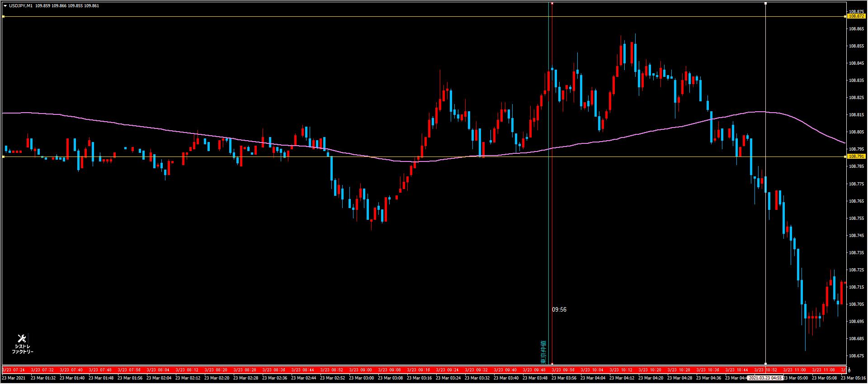Click the 2021.03.23 04:55 date tooltip

[765, 378]
